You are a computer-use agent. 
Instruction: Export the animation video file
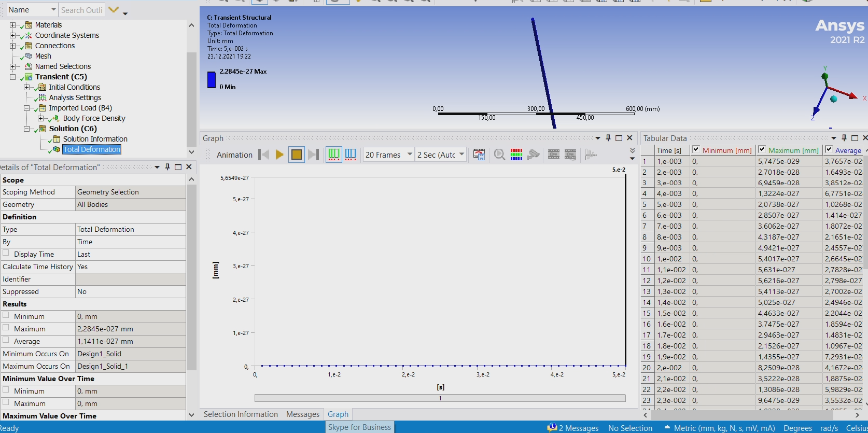point(479,155)
